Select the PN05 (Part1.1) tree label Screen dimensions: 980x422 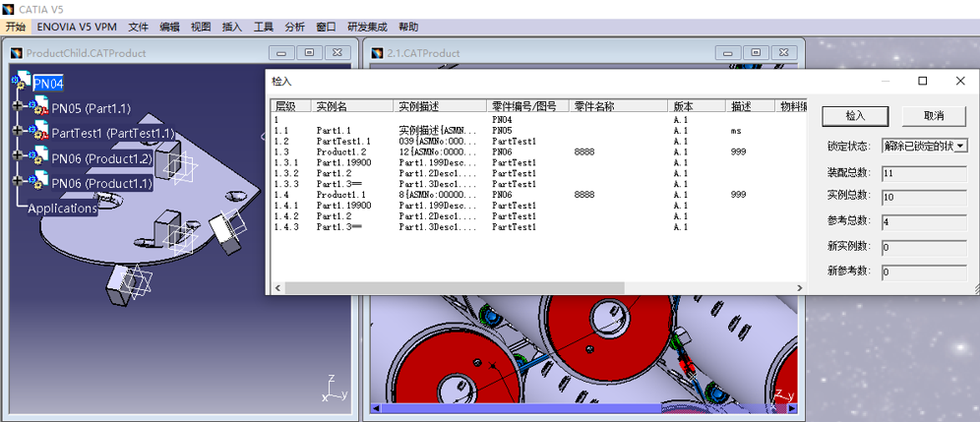(92, 108)
